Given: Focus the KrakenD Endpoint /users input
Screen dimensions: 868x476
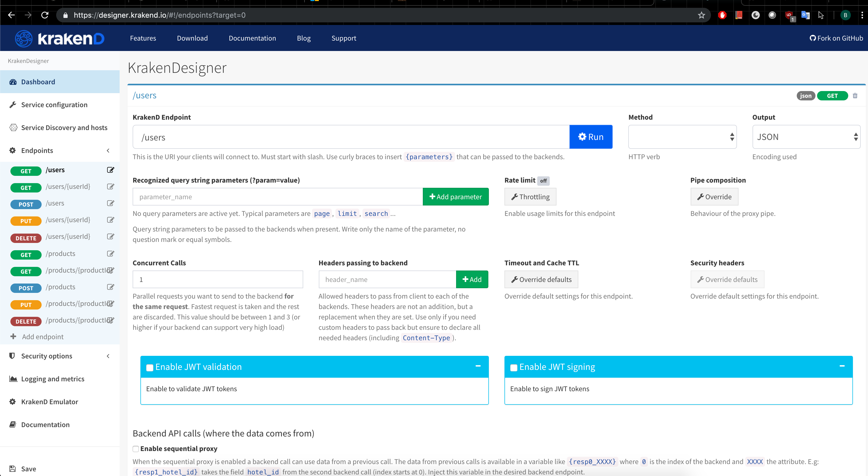Looking at the screenshot, I should pyautogui.click(x=351, y=137).
